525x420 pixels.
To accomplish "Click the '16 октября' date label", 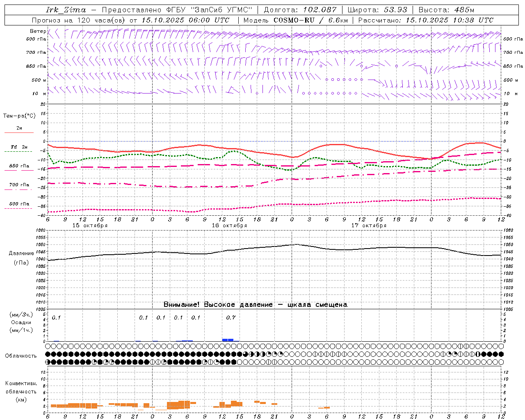I will coord(229,226).
